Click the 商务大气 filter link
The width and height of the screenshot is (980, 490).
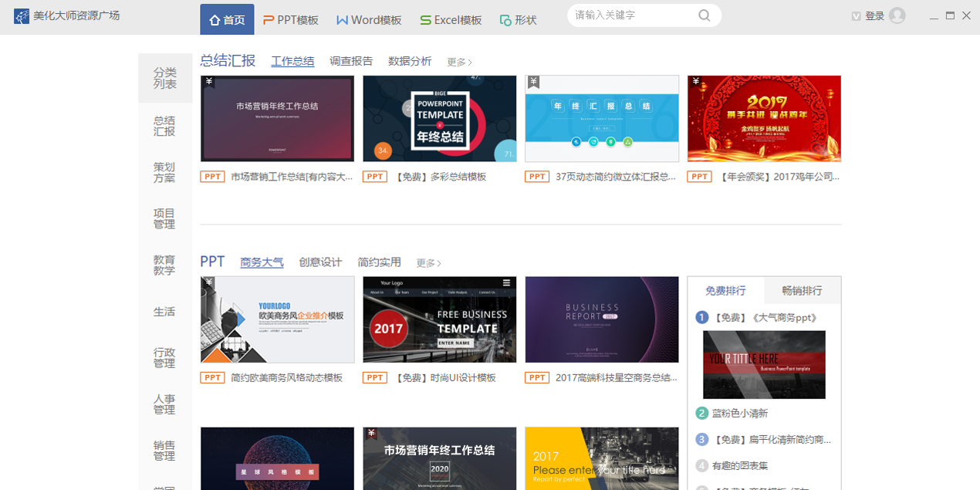point(262,262)
